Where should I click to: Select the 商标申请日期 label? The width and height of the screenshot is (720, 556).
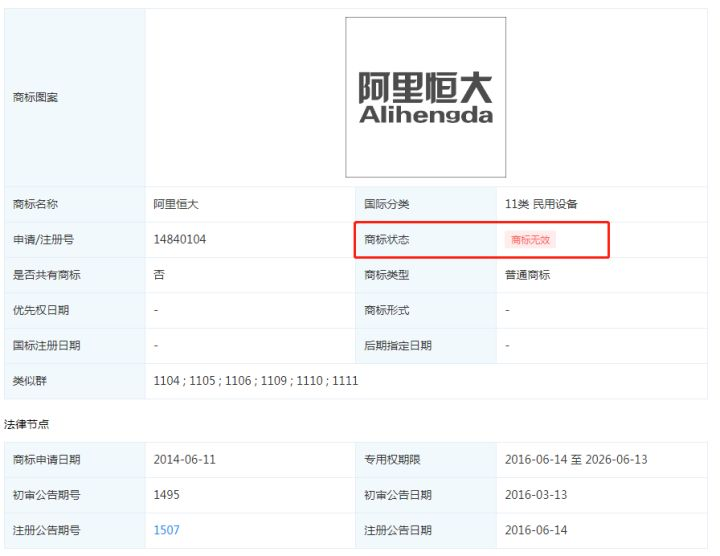pos(46,460)
